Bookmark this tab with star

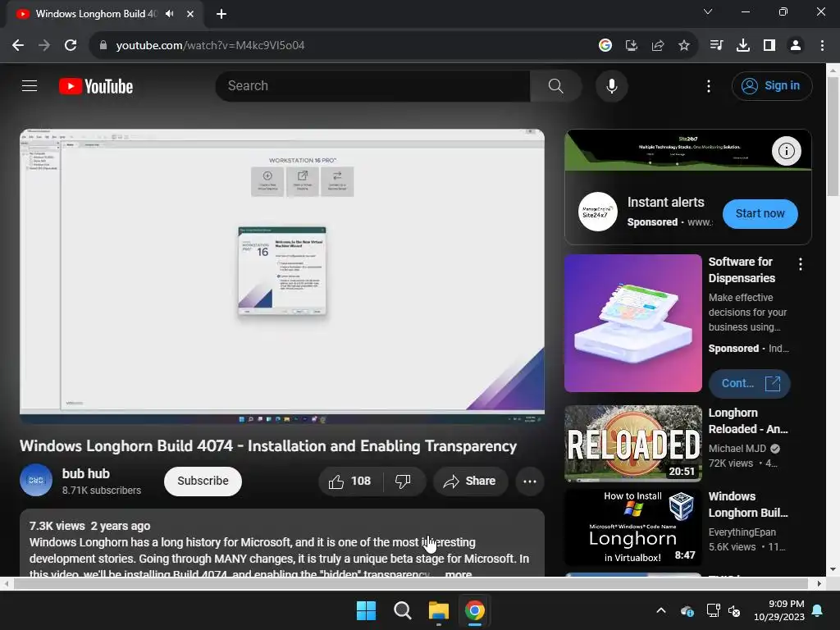point(683,45)
